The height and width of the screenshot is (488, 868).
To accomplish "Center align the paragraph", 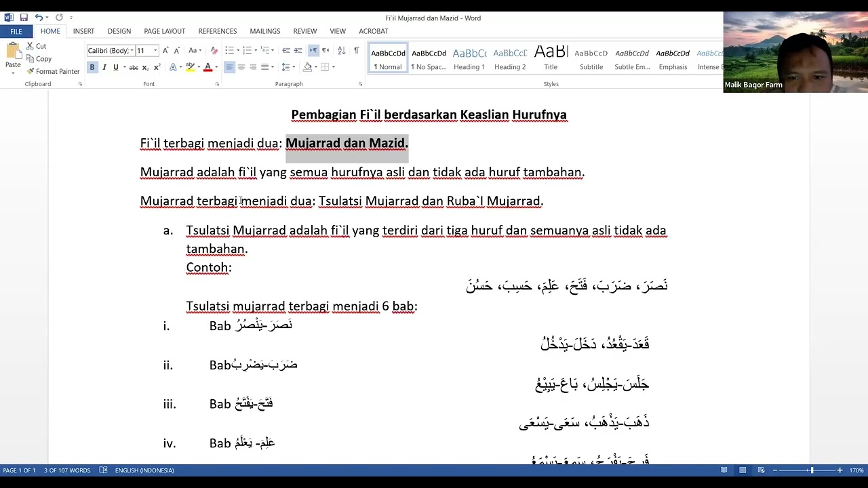I will 241,67.
